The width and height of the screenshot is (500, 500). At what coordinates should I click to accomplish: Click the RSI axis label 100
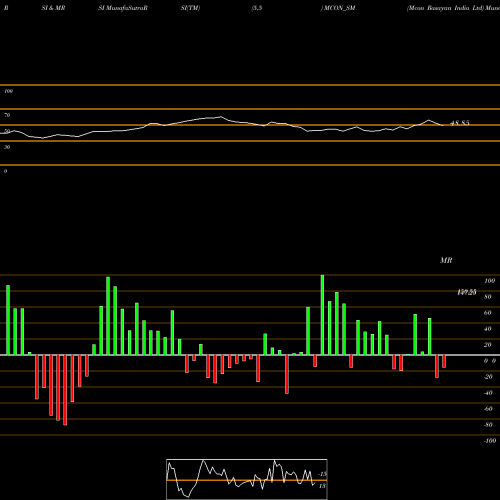(8, 91)
